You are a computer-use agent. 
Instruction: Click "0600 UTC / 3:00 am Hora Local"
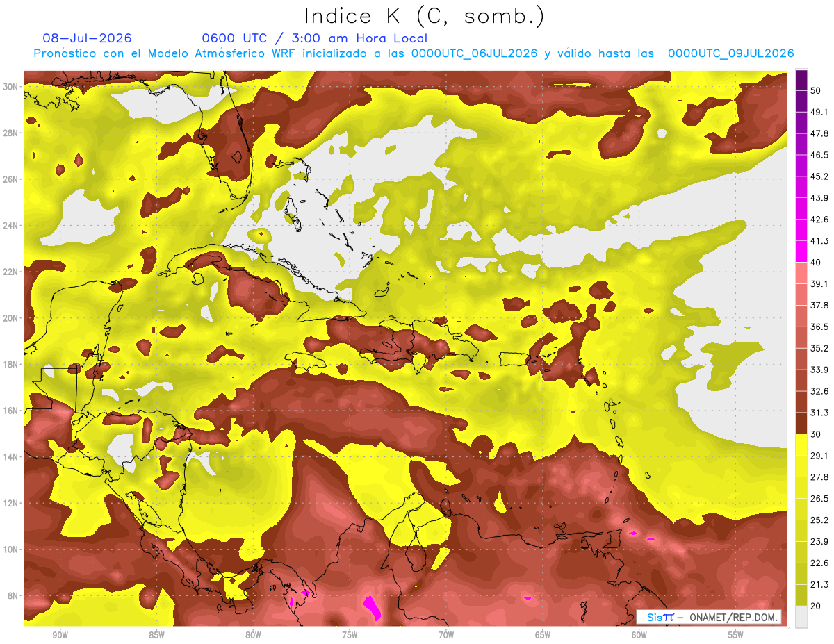(x=314, y=38)
